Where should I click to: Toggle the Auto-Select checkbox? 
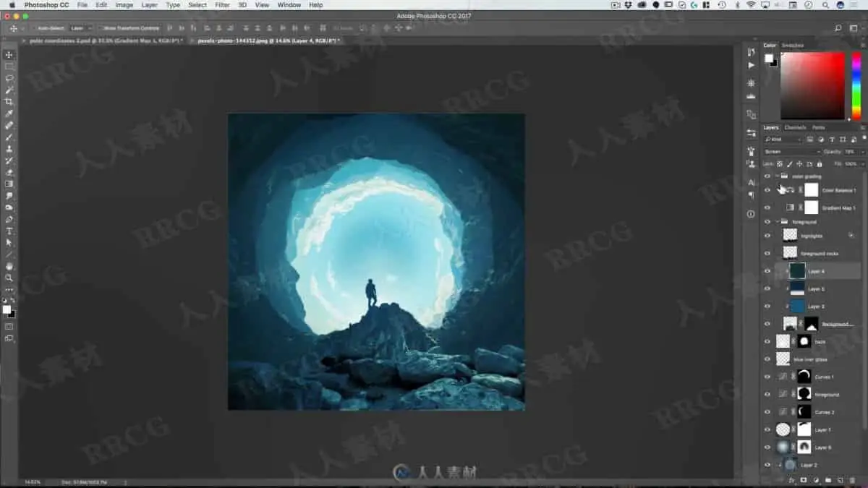point(33,28)
